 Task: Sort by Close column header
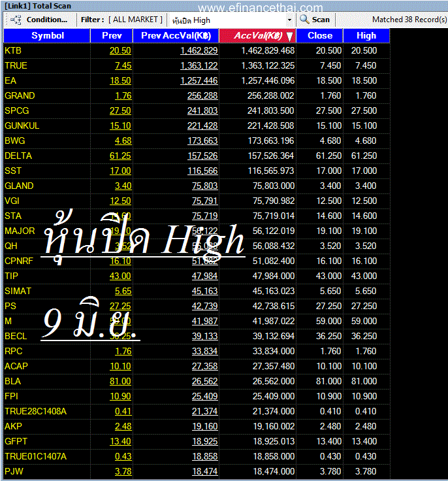tap(320, 35)
